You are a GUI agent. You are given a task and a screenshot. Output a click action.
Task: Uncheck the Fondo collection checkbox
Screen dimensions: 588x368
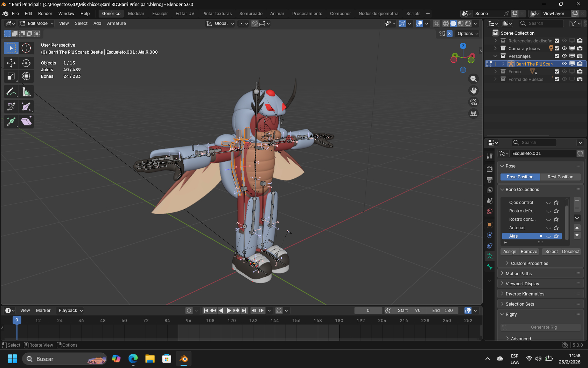coord(557,71)
